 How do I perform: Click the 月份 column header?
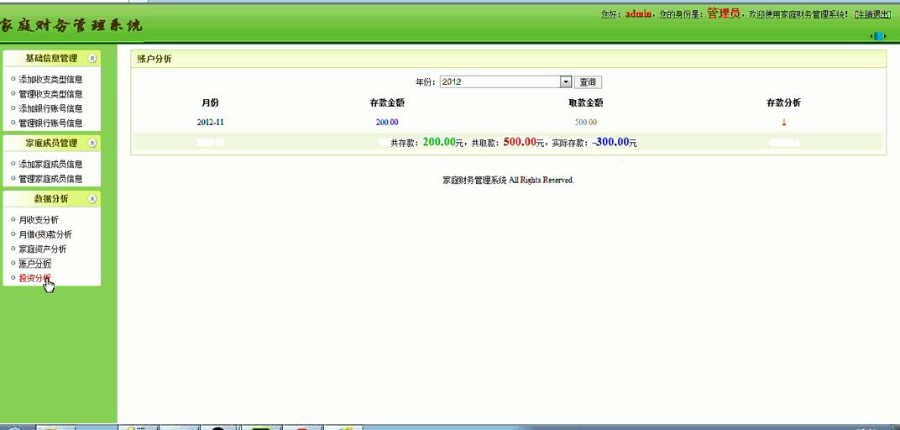point(210,103)
